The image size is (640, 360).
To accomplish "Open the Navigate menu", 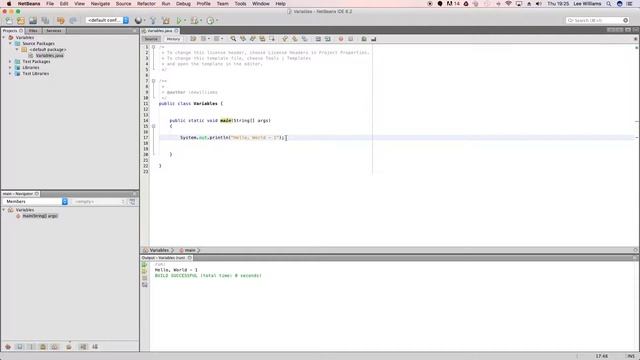I will click(100, 4).
